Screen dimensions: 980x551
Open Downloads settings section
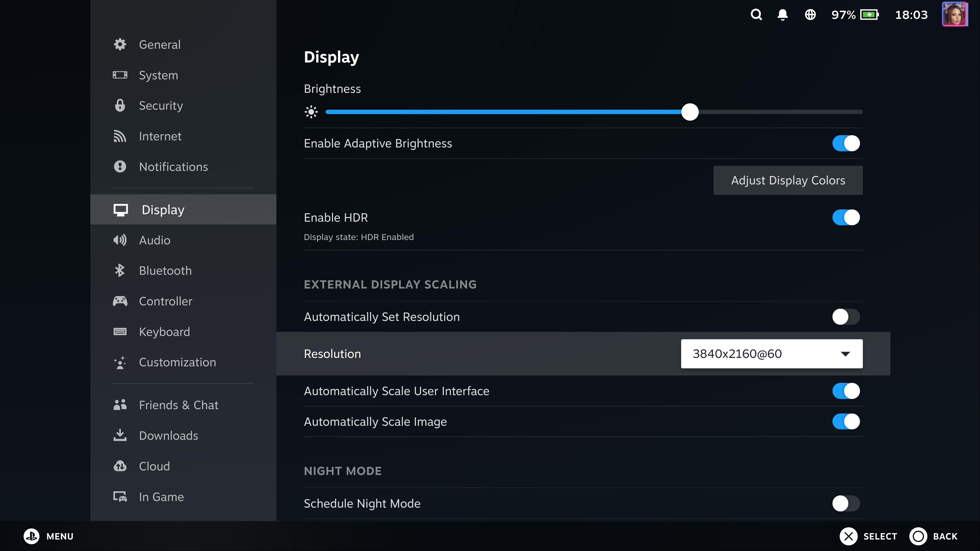[168, 435]
